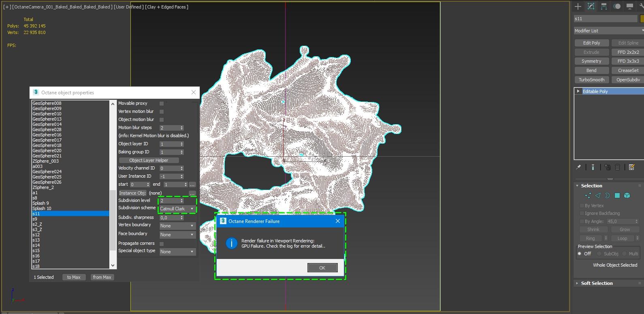Open the Display command panel tab
The image size is (644, 314).
click(630, 6)
